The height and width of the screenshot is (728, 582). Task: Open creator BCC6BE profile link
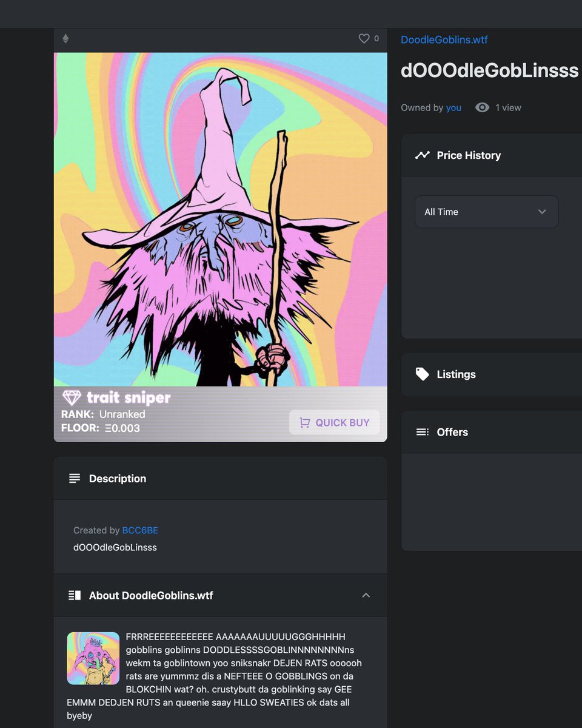click(140, 530)
